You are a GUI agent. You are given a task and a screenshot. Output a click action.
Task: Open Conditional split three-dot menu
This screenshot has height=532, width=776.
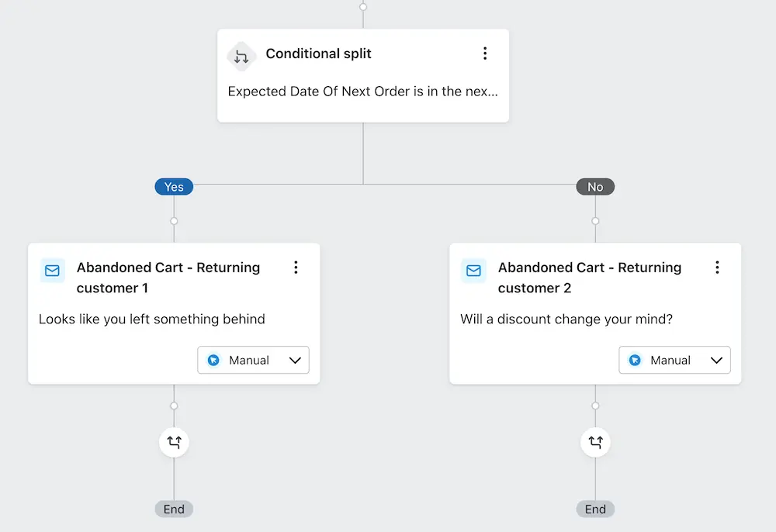point(485,54)
